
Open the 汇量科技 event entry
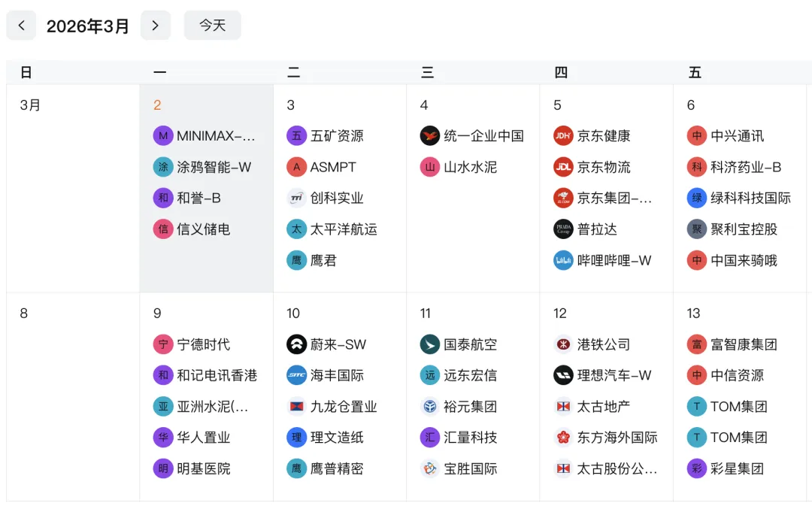pyautogui.click(x=459, y=438)
